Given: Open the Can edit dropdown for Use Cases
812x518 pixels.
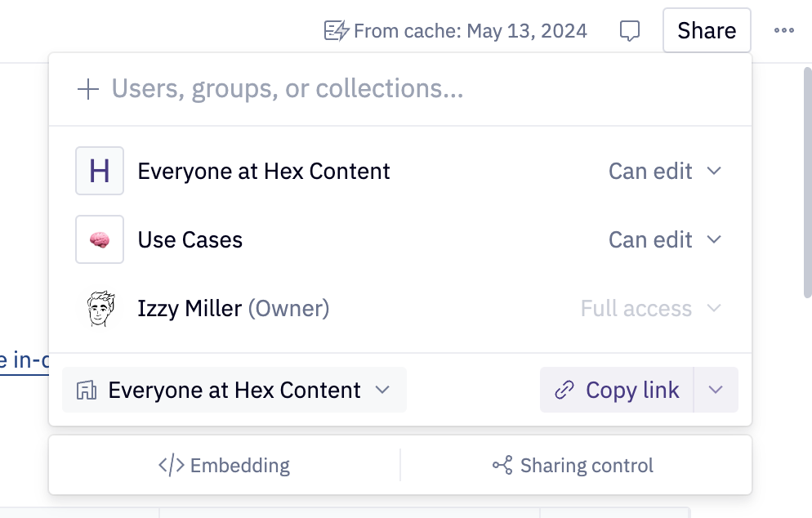Looking at the screenshot, I should pyautogui.click(x=666, y=239).
